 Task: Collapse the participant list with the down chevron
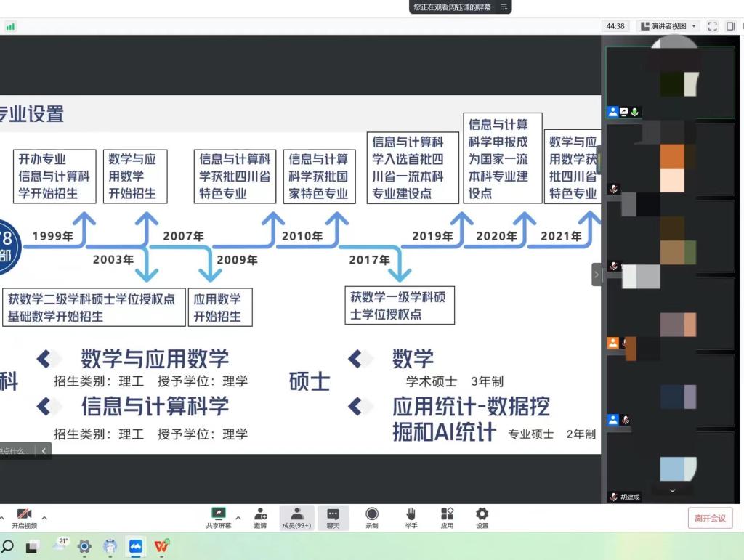pos(671,490)
